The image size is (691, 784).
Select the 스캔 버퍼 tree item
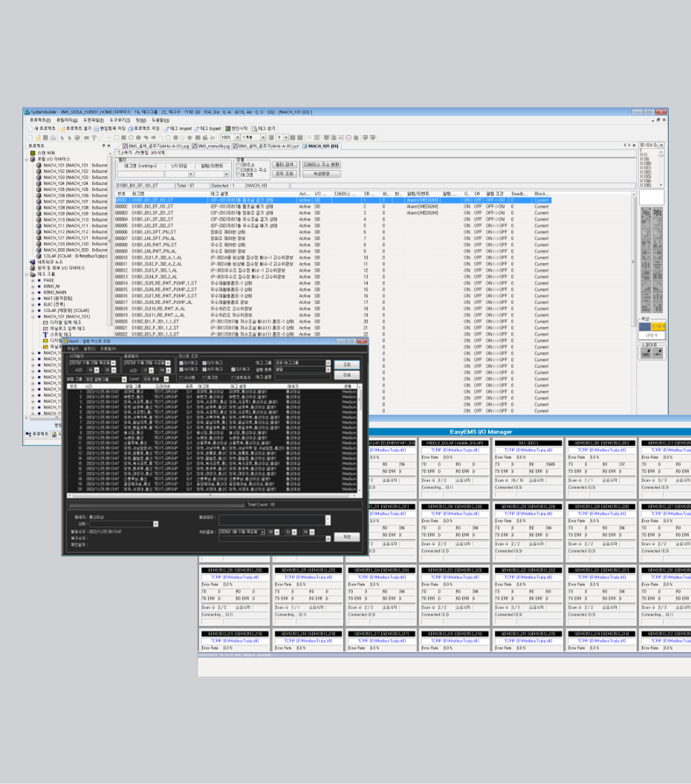42,153
